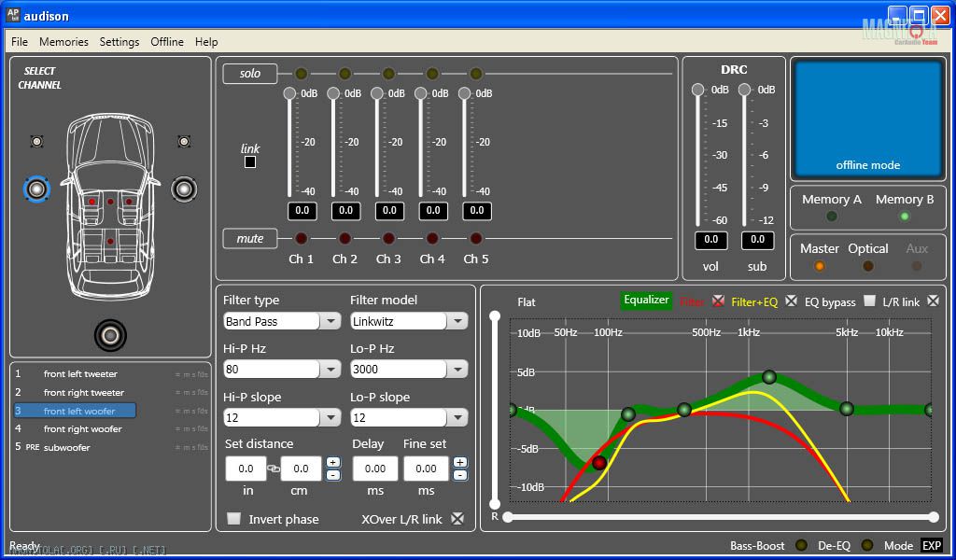Select front left tweeter in channel list
Screen dimensions: 956x560
80,374
